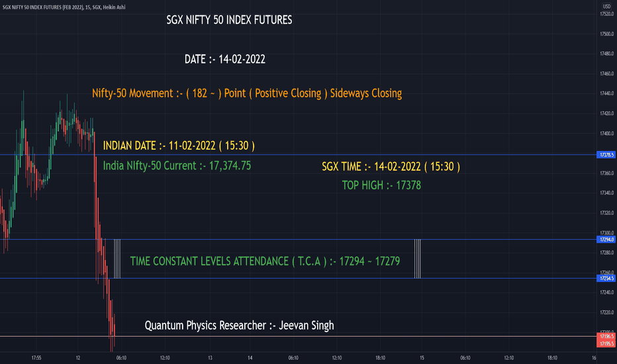
Task: Select the SGX TIME 14-02-2022 annotation
Action: point(391,167)
